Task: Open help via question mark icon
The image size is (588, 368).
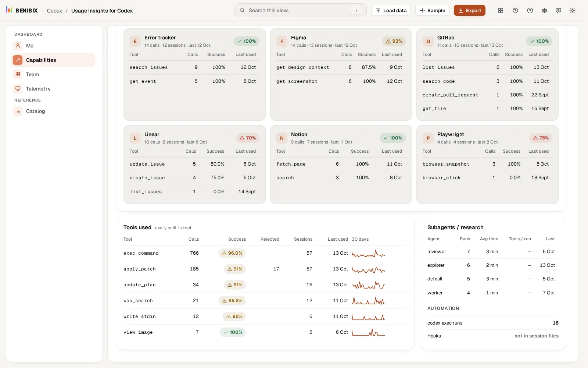Action: pos(530,10)
